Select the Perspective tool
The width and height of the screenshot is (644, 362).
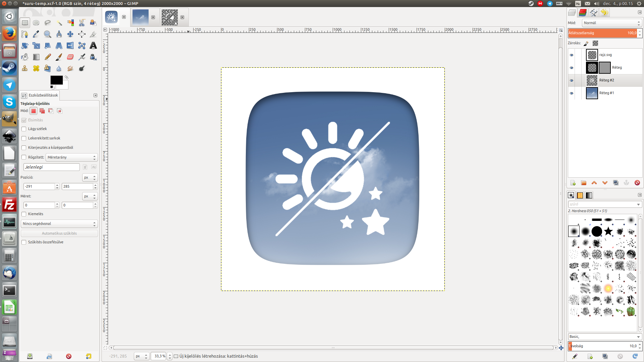tap(59, 46)
